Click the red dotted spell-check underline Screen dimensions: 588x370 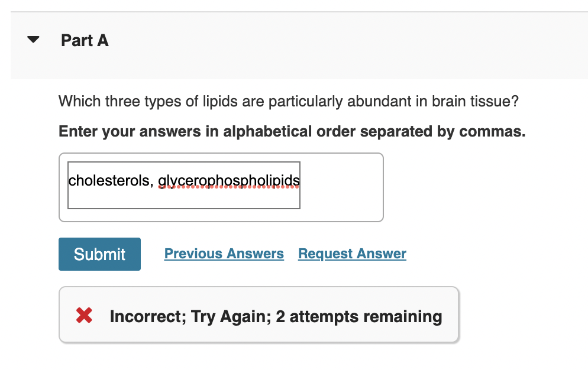click(228, 187)
